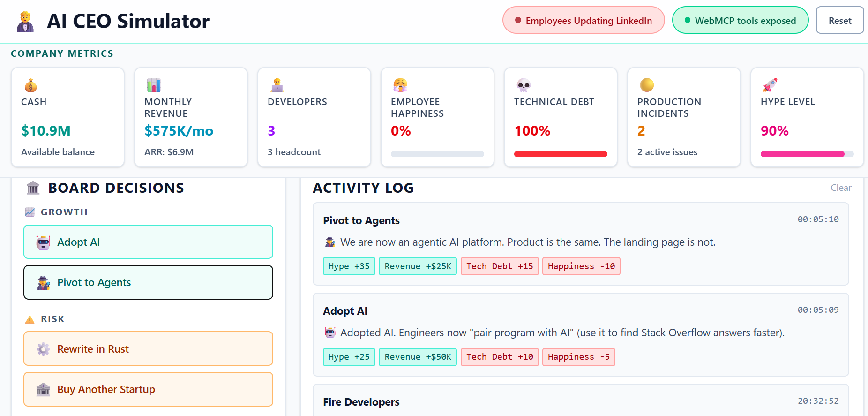The width and height of the screenshot is (868, 416).
Task: Click the robot icon in Adopt AI log entry
Action: (x=330, y=333)
